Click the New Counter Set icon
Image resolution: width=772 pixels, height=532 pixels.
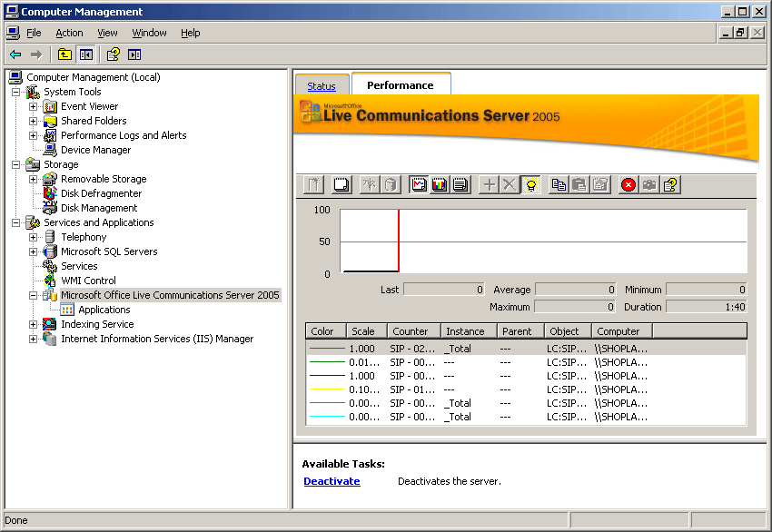pos(313,185)
